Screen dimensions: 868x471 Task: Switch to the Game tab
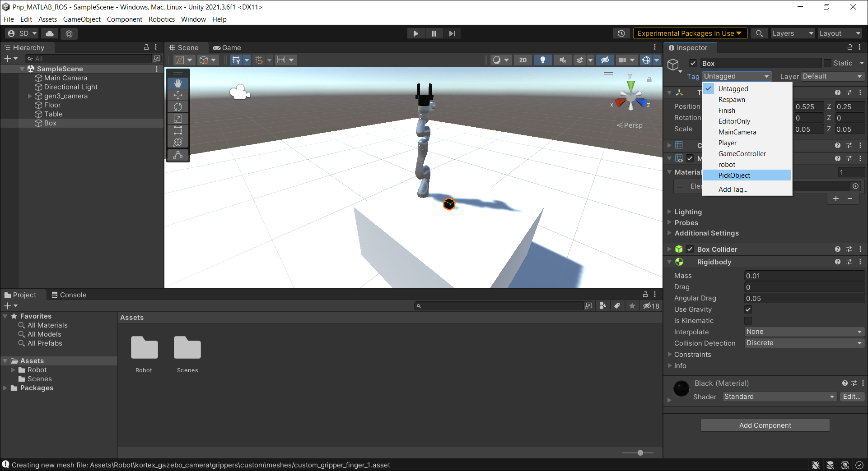click(x=227, y=48)
